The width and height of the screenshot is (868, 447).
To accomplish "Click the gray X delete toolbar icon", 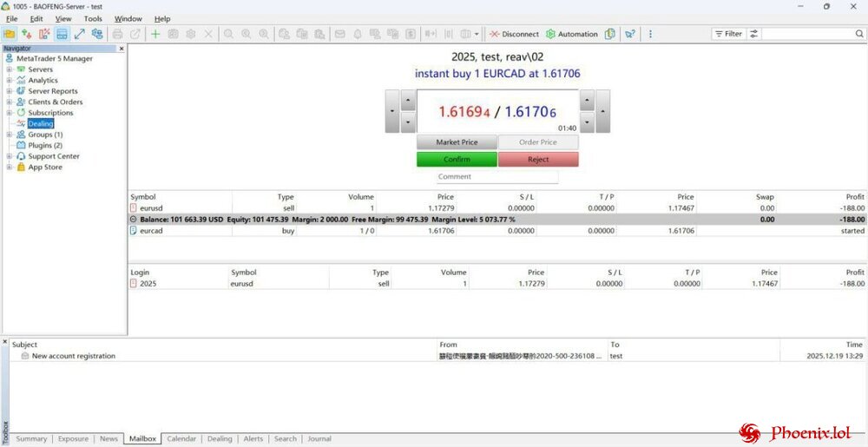I will 208,34.
